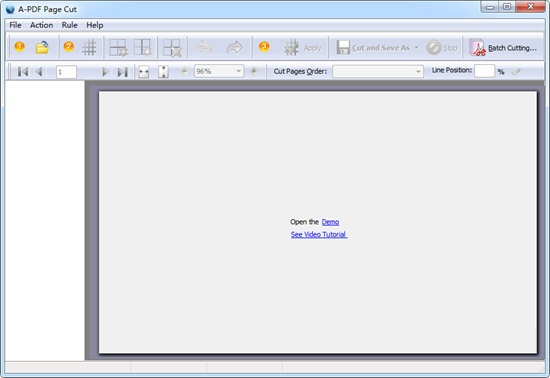The height and width of the screenshot is (378, 550).
Task: Click the Batch Cutting button
Action: click(503, 48)
